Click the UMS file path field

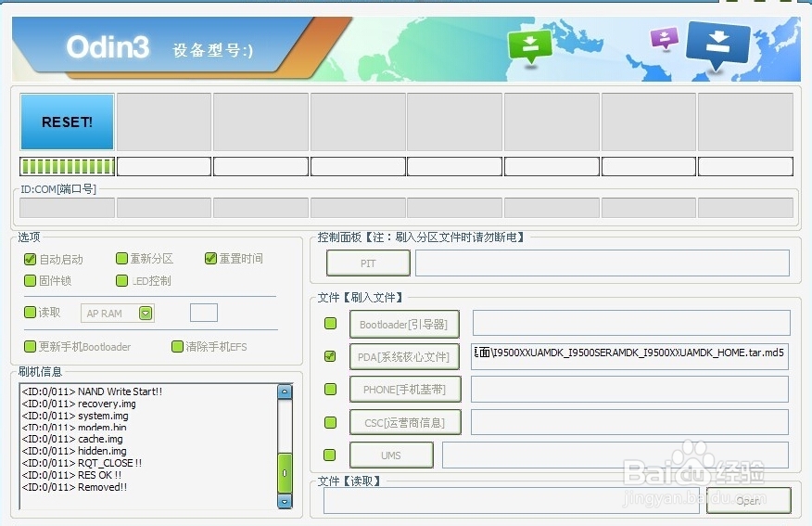[x=615, y=455]
